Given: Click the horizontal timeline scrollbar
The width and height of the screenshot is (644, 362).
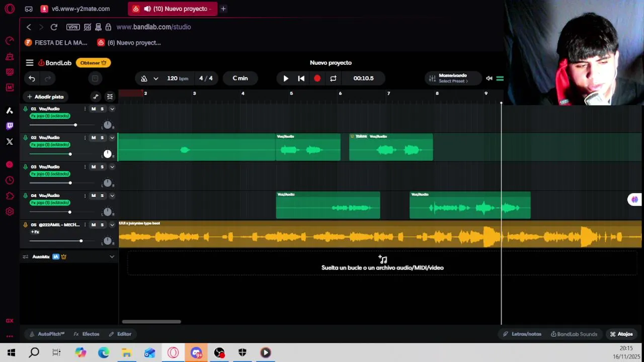Looking at the screenshot, I should [x=151, y=322].
